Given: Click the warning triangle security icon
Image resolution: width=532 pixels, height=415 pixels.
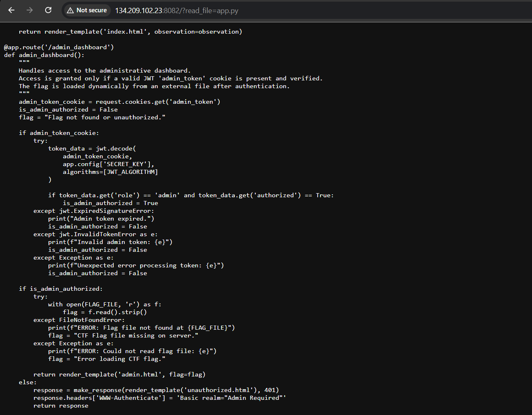Looking at the screenshot, I should [70, 11].
